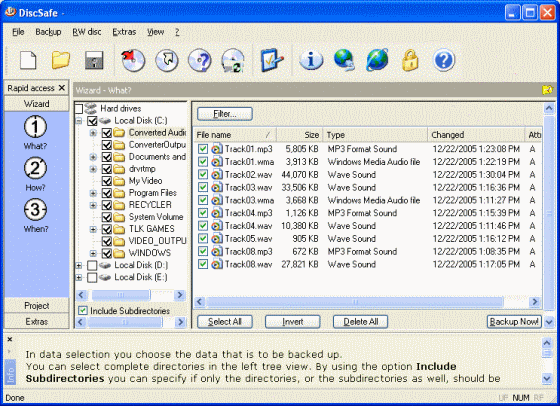The width and height of the screenshot is (560, 406).
Task: Open the View menu
Action: 155,32
